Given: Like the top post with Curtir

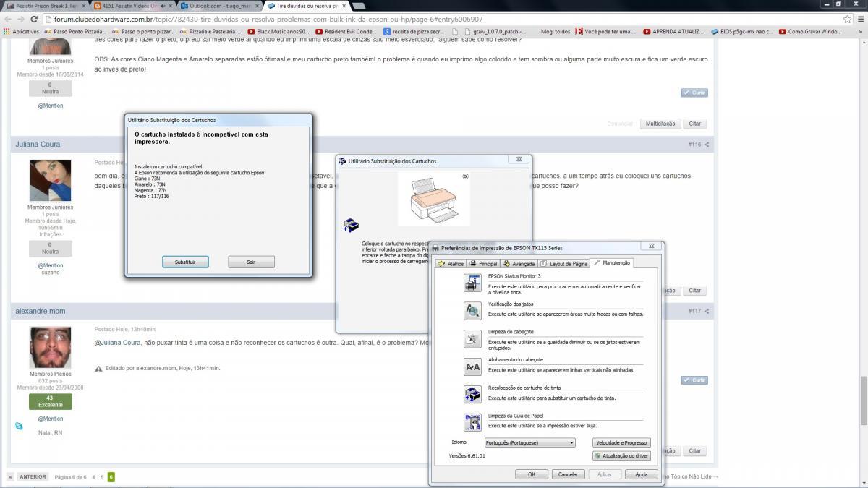Looking at the screenshot, I should 694,93.
